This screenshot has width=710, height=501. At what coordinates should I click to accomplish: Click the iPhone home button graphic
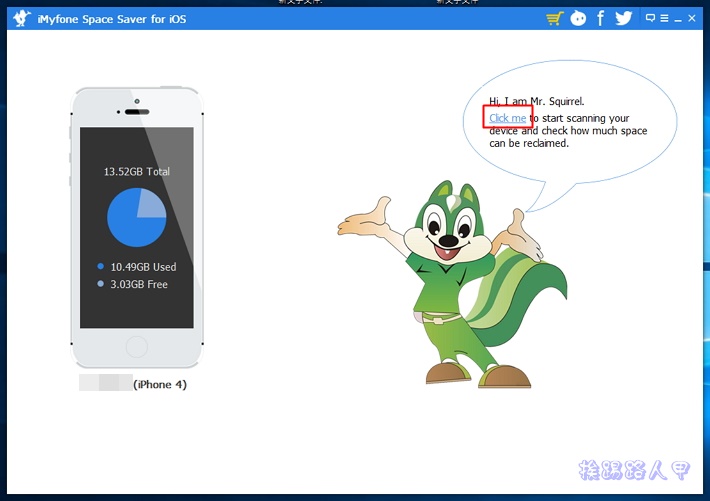[x=137, y=347]
